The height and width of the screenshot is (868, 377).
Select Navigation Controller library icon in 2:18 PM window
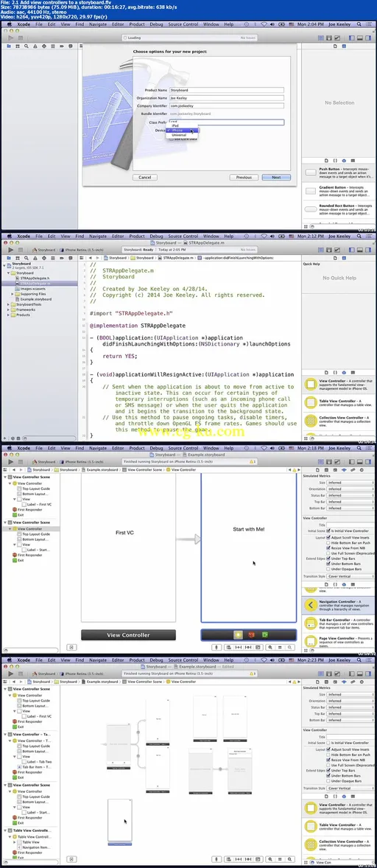(x=311, y=606)
